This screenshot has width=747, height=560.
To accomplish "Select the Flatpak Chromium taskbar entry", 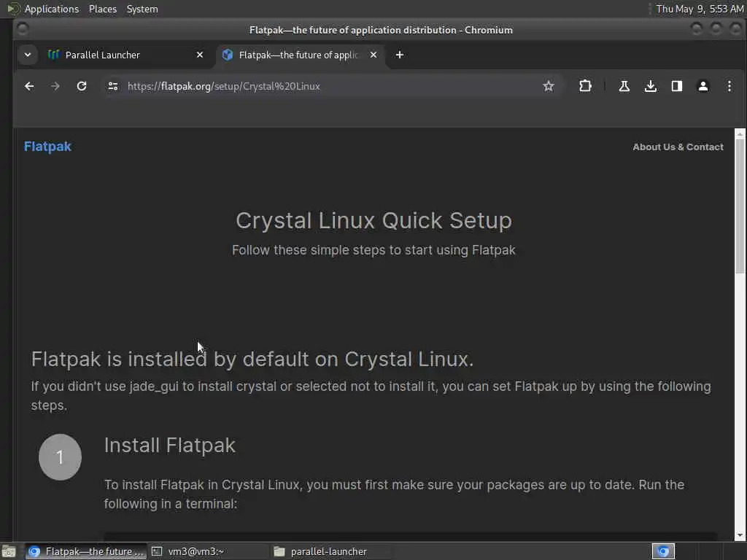I will coord(86,551).
